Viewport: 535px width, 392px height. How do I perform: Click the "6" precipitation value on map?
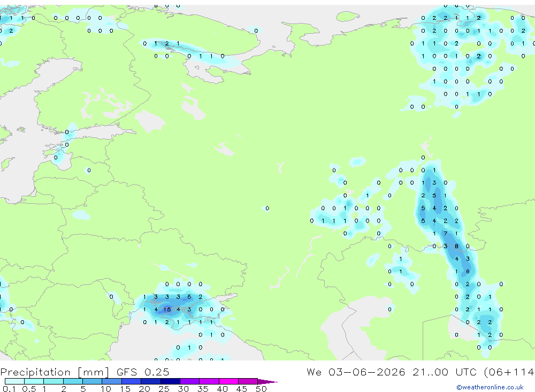[468, 271]
